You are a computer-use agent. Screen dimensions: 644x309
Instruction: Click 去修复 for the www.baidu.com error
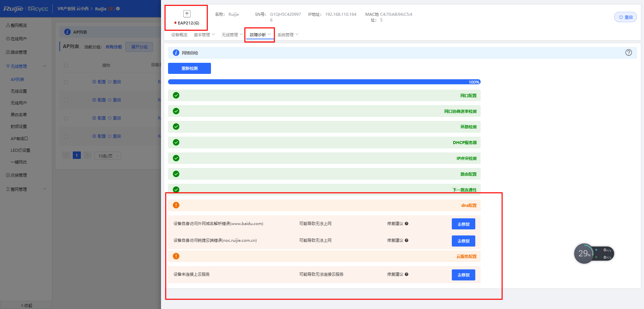(x=463, y=224)
